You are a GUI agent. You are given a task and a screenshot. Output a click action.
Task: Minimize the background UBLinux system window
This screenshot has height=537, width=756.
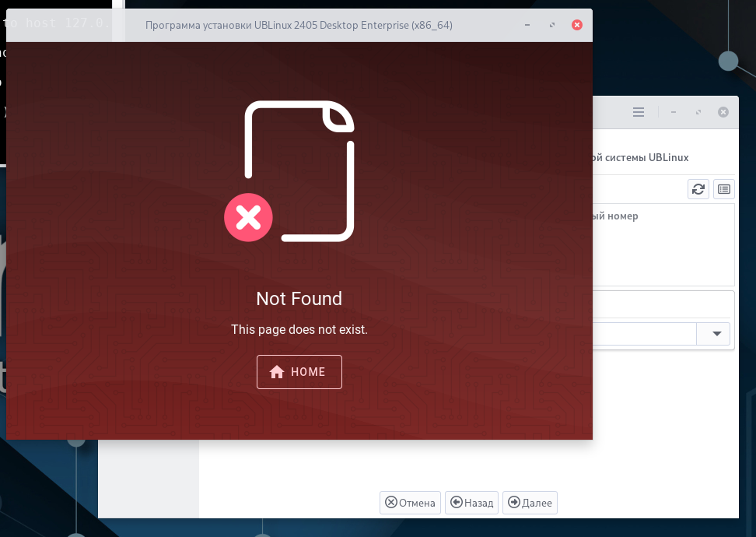(x=674, y=112)
